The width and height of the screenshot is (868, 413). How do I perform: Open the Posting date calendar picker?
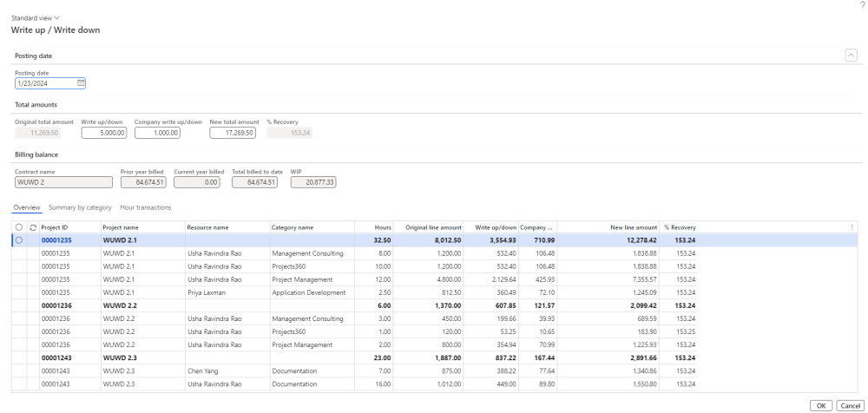[81, 83]
